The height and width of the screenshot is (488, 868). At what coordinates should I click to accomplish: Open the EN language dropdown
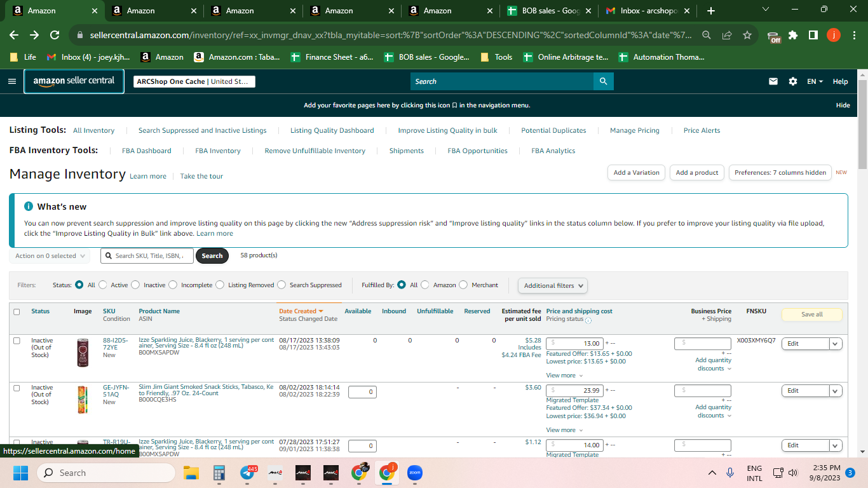(815, 81)
